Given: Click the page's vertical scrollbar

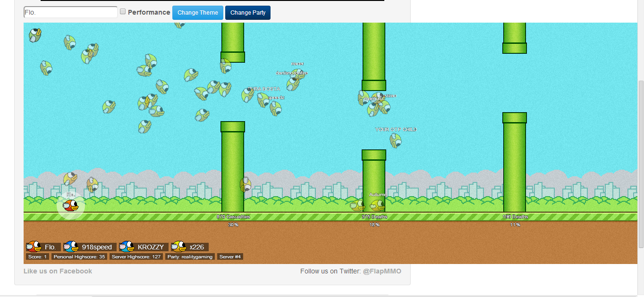Looking at the screenshot, I should tap(641, 163).
